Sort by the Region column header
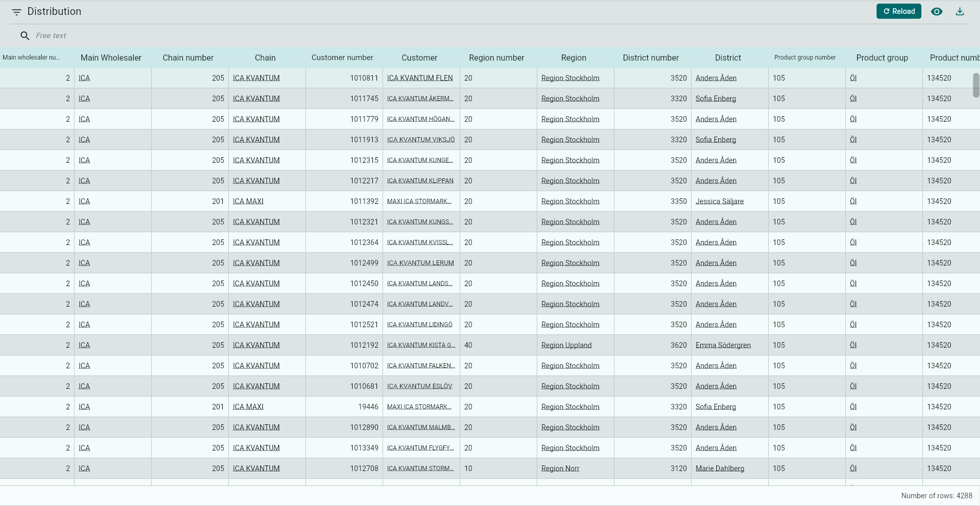The width and height of the screenshot is (980, 506). (x=574, y=58)
